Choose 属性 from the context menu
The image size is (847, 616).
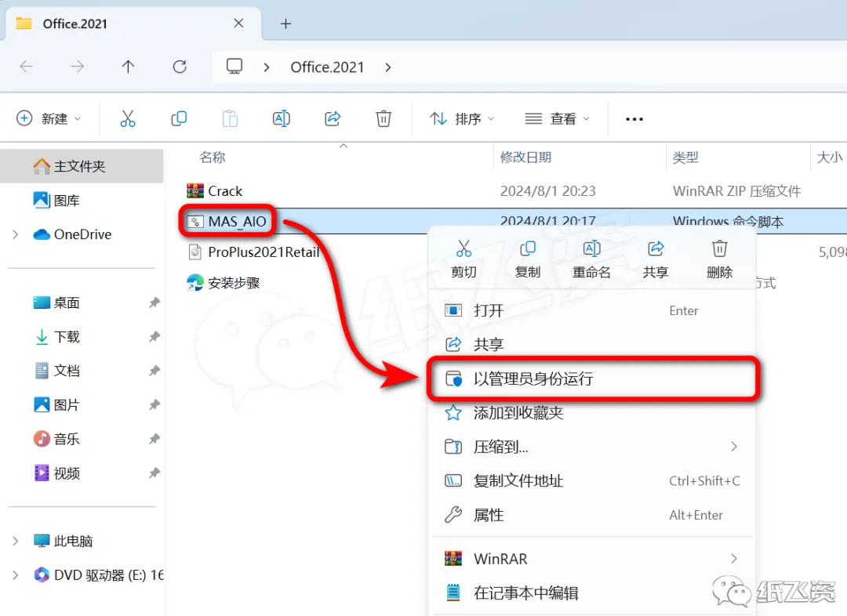592,514
